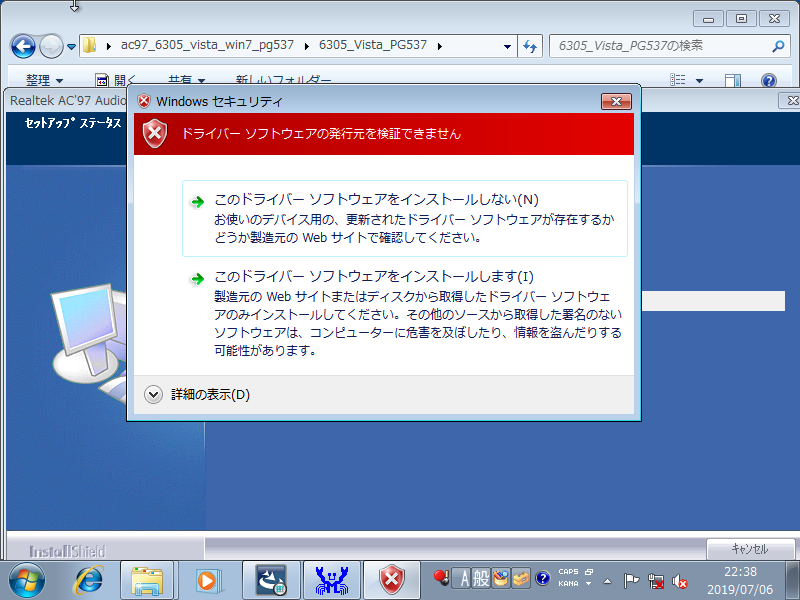Switch to the Windows Security shield taskbar item
Viewport: 800px width, 600px height.
click(392, 581)
